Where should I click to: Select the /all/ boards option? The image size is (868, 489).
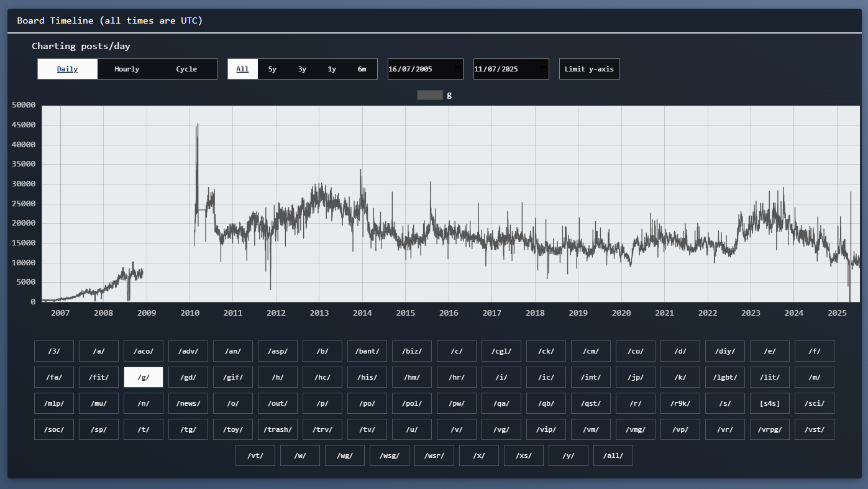pos(613,455)
